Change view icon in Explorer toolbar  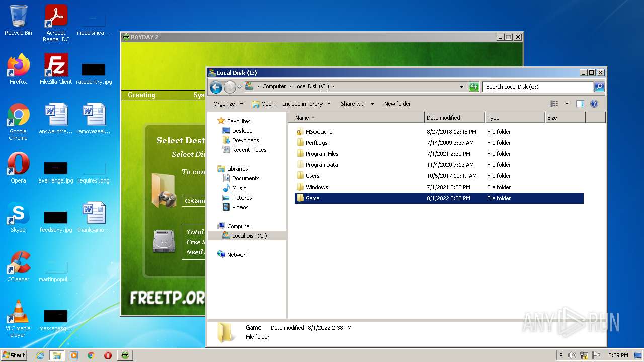click(554, 104)
